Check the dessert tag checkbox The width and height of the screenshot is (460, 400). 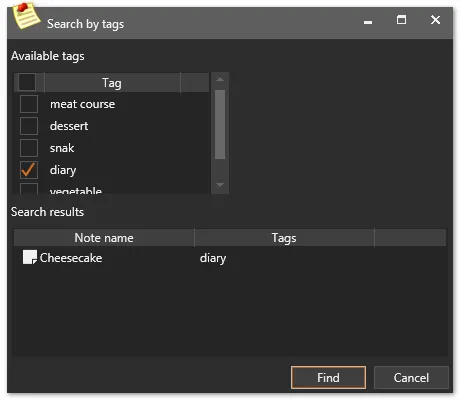pyautogui.click(x=29, y=126)
